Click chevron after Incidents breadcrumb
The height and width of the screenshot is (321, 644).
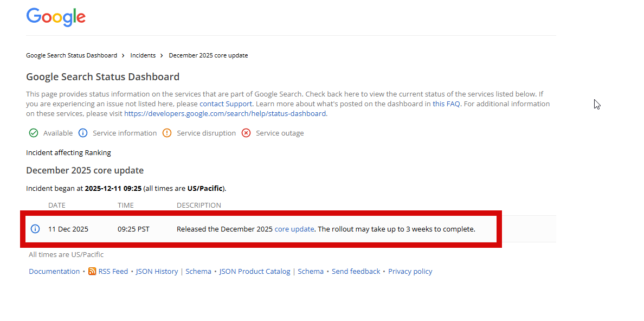(x=162, y=55)
